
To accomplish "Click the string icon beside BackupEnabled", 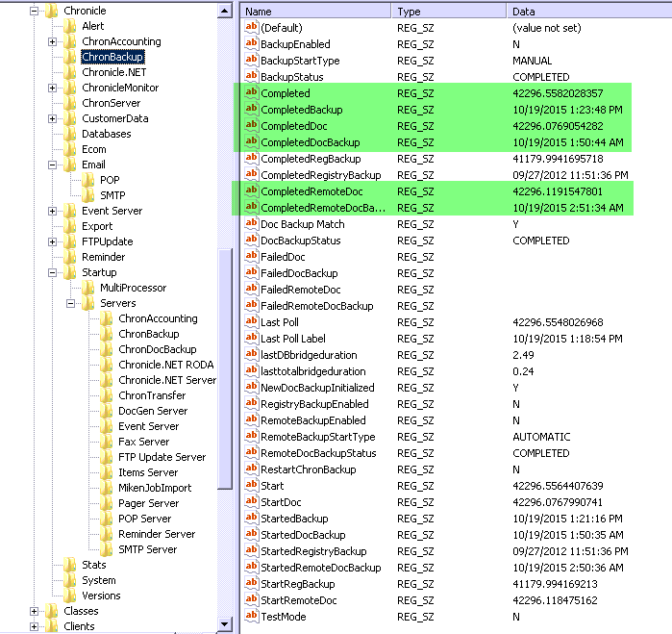I will pos(251,43).
